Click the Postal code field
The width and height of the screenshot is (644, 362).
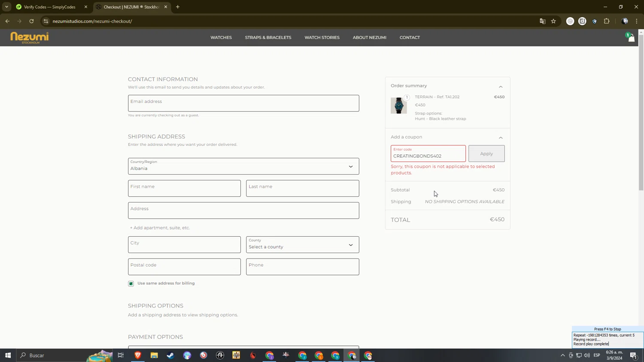tap(184, 267)
